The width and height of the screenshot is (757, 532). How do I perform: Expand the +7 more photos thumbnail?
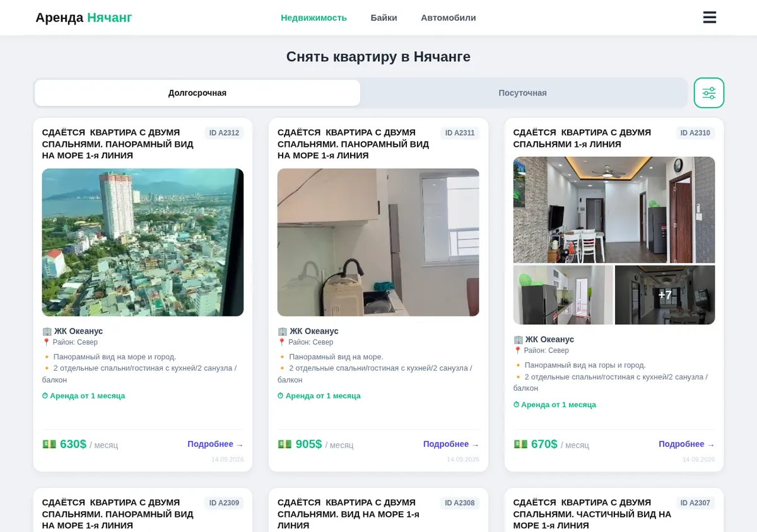point(665,294)
